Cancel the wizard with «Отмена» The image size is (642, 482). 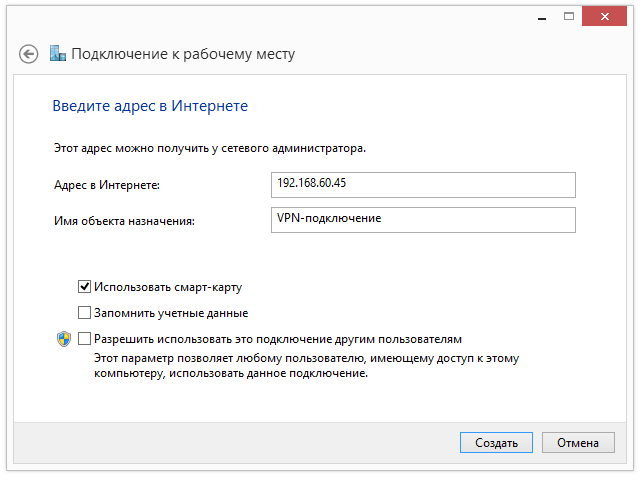click(578, 443)
